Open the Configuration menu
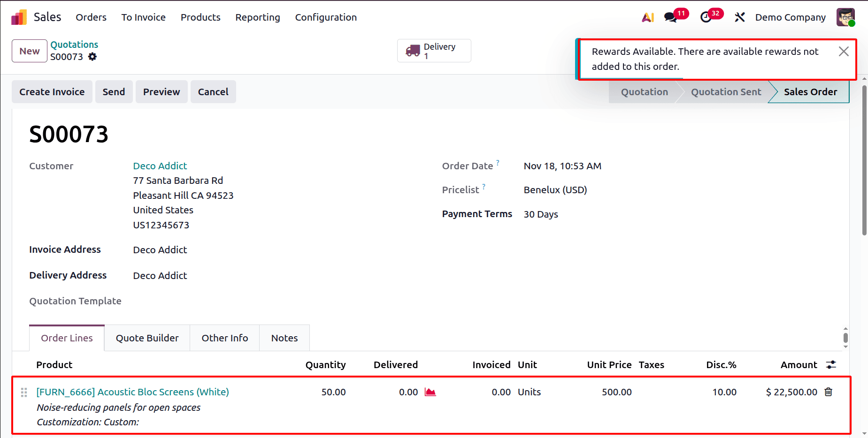This screenshot has height=438, width=868. tap(326, 17)
